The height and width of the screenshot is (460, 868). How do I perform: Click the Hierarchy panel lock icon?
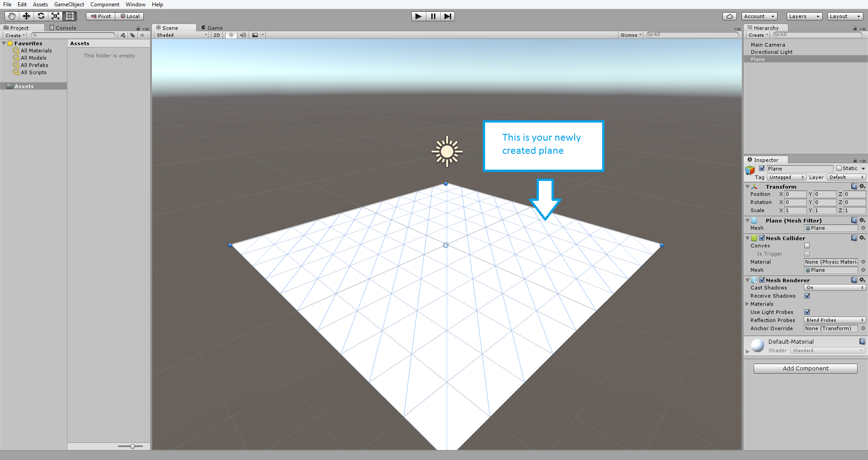855,28
